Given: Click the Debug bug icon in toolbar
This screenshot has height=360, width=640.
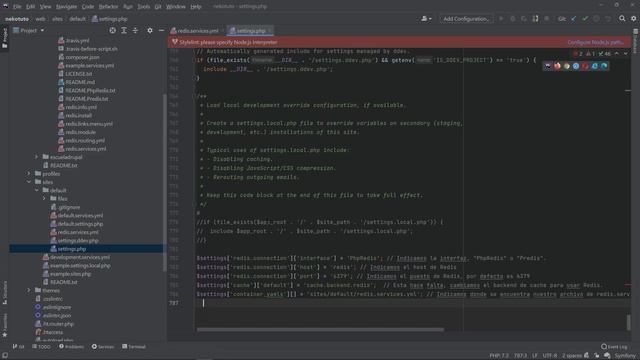Looking at the screenshot, I should coord(513,19).
